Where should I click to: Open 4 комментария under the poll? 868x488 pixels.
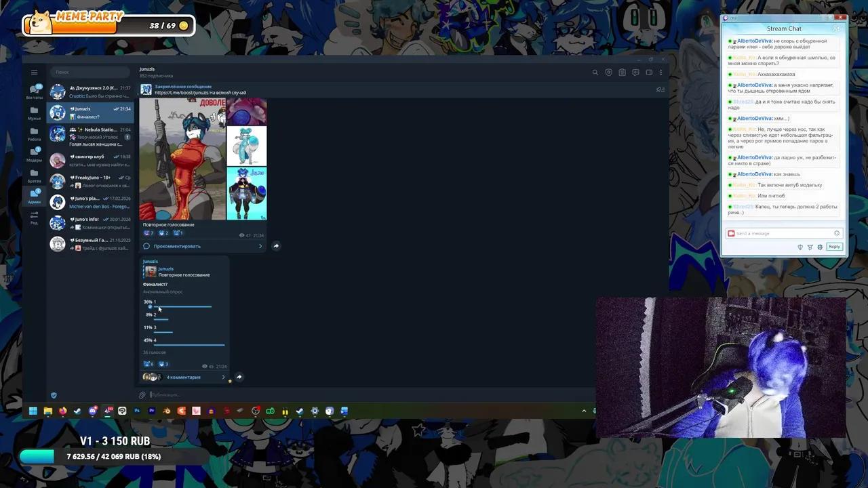(x=183, y=377)
